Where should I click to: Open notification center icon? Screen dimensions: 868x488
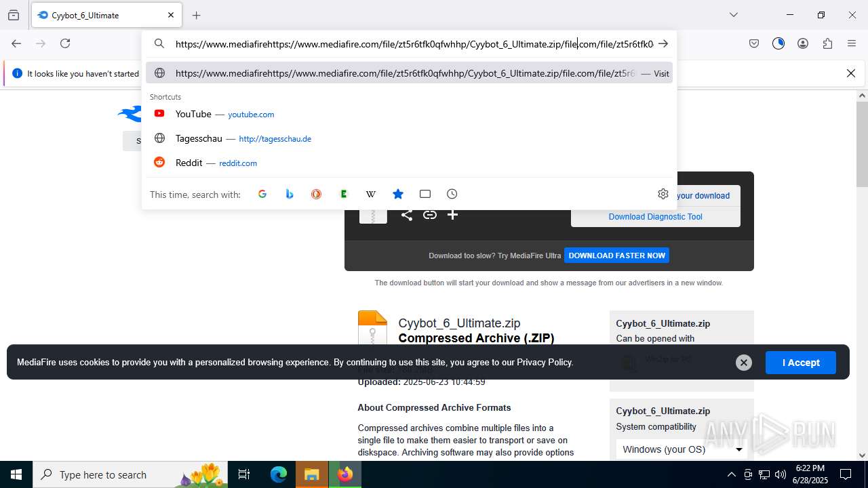coord(846,474)
